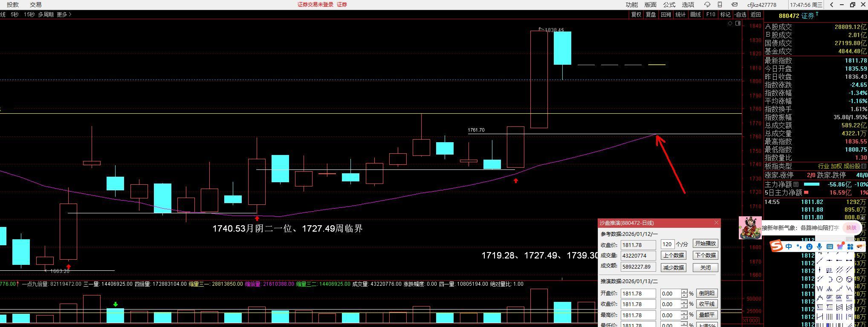
Task: Click the 开盘价 percentage spinner arrows
Action: tap(685, 293)
